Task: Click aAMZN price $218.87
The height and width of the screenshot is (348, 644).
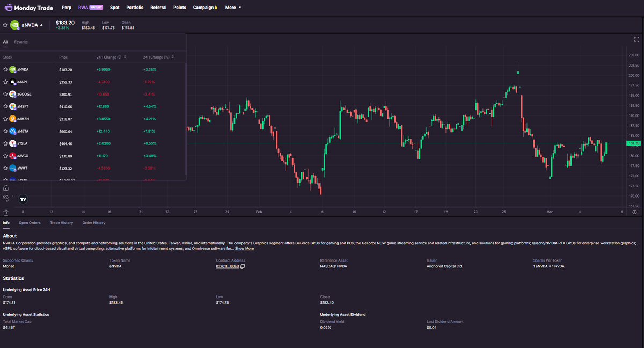Action: 65,119
